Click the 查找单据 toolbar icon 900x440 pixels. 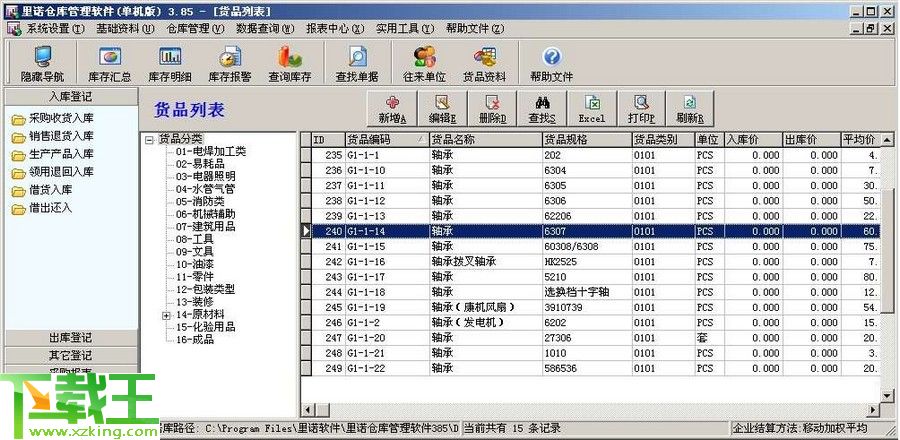(x=357, y=64)
